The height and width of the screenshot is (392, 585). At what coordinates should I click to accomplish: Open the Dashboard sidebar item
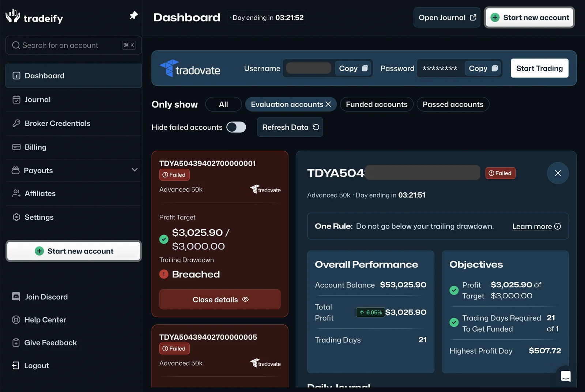coord(73,76)
